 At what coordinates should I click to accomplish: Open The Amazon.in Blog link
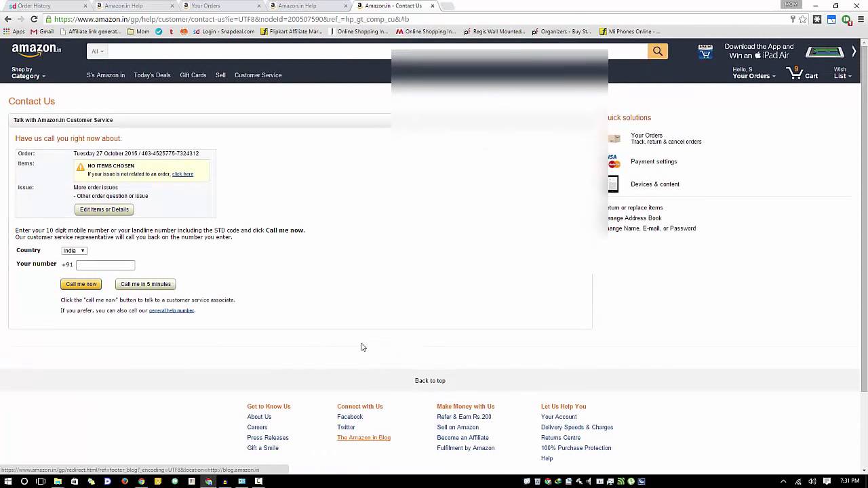(363, 438)
